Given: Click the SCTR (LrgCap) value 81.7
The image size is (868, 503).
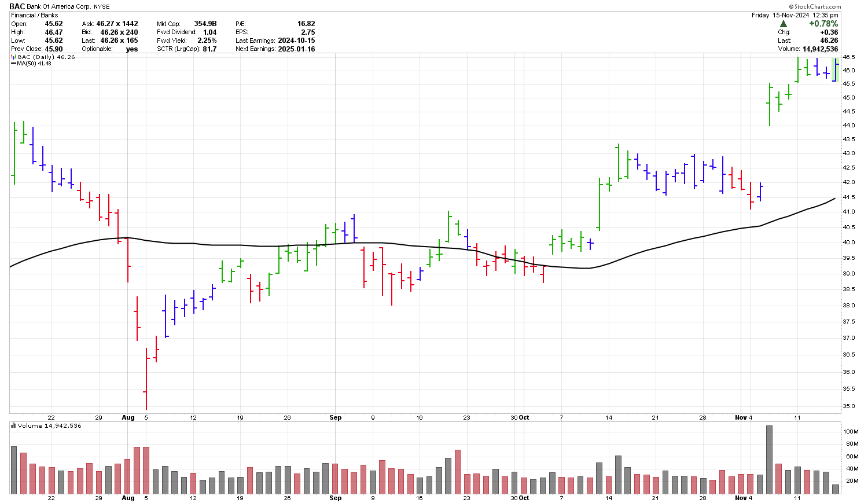Looking at the screenshot, I should pyautogui.click(x=209, y=49).
